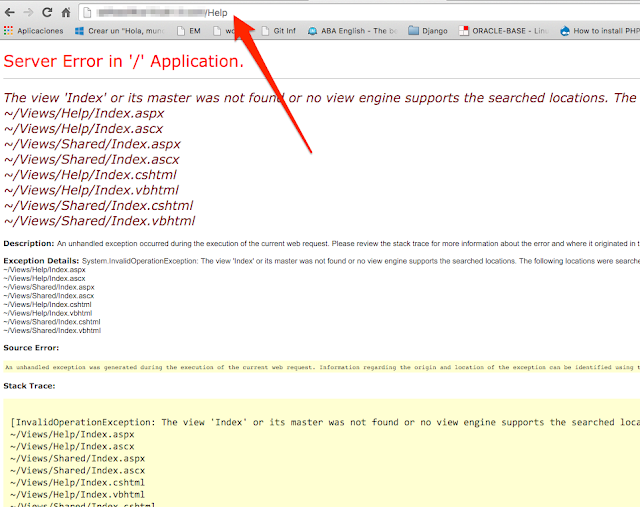Reload the page with the refresh icon
Image resolution: width=640 pixels, height=507 pixels.
point(47,13)
